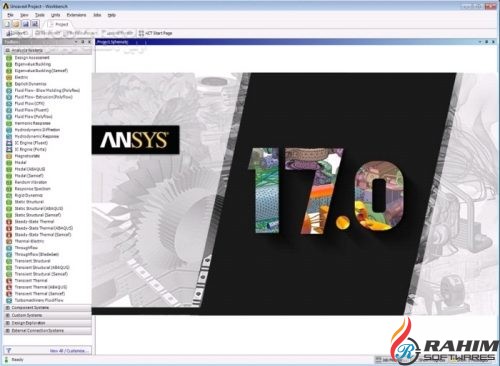Image resolution: width=500 pixels, height=366 pixels.
Task: Select Hydrodynamic Response in the toolbox
Action: click(x=37, y=136)
